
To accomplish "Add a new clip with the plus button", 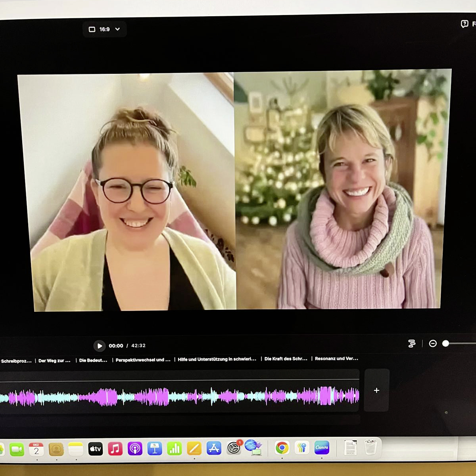I will click(x=376, y=390).
